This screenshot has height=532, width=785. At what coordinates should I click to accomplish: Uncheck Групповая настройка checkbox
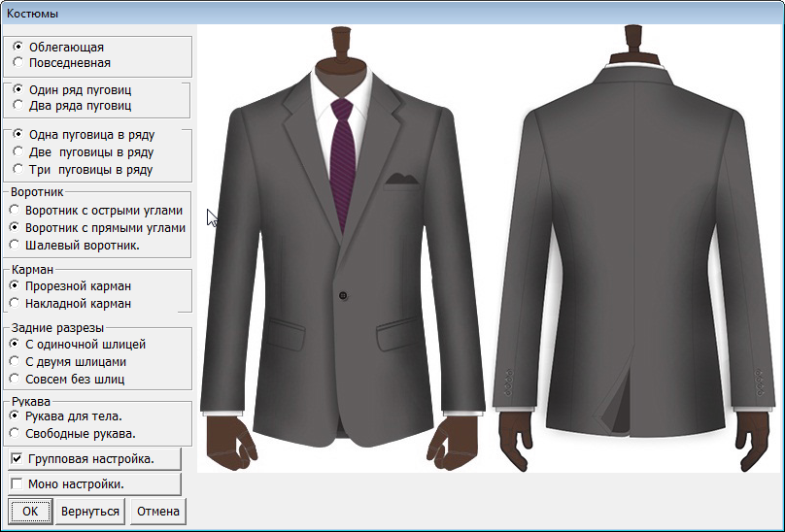tap(17, 458)
